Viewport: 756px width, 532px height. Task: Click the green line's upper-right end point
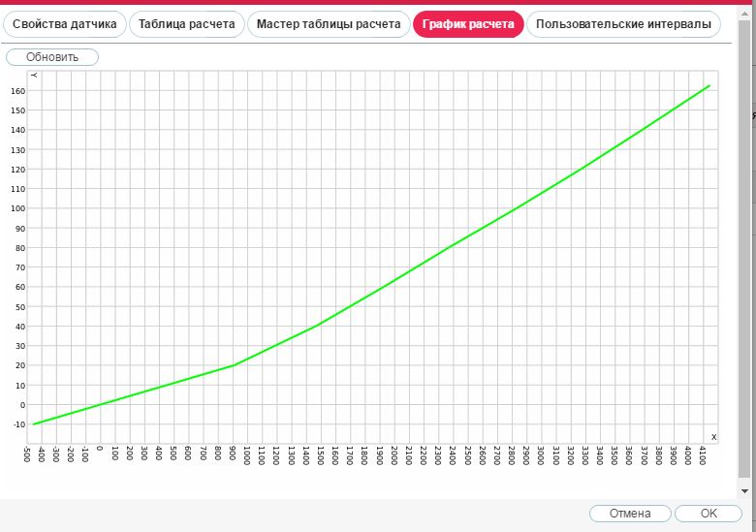coord(710,85)
